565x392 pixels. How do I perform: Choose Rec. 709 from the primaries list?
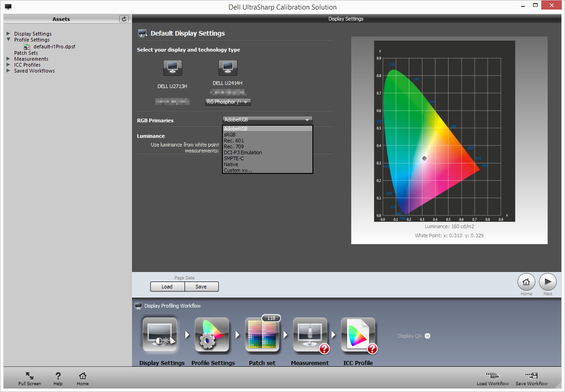[x=268, y=146]
